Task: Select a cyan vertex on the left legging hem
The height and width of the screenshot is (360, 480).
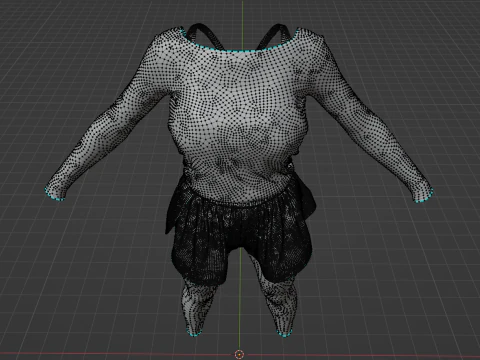Action: click(193, 334)
